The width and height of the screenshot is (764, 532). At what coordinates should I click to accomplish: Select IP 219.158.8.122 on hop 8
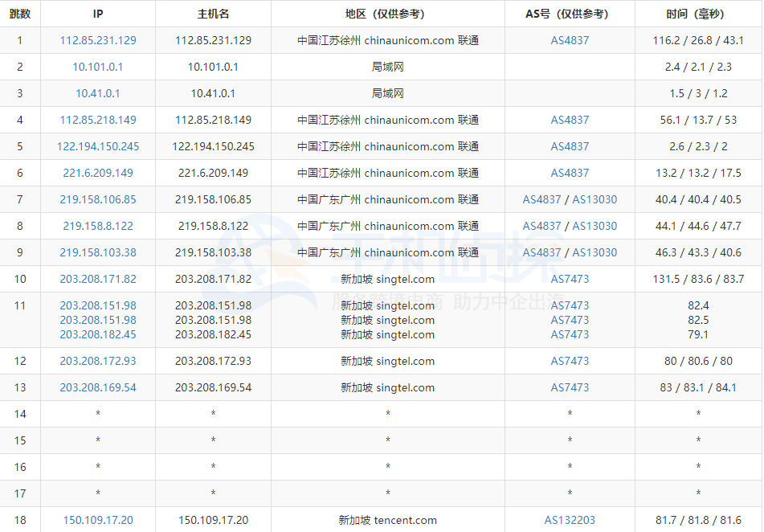pos(98,226)
